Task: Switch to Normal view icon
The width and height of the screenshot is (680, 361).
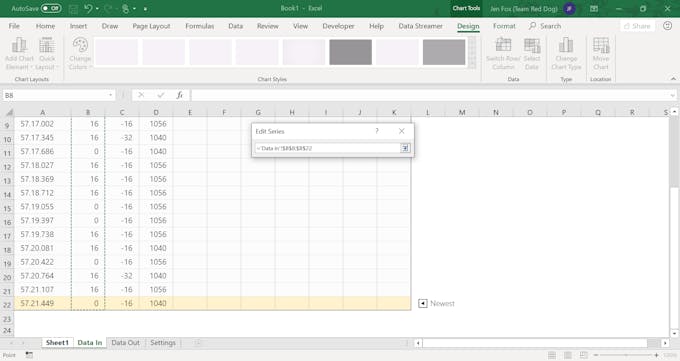Action: point(552,355)
